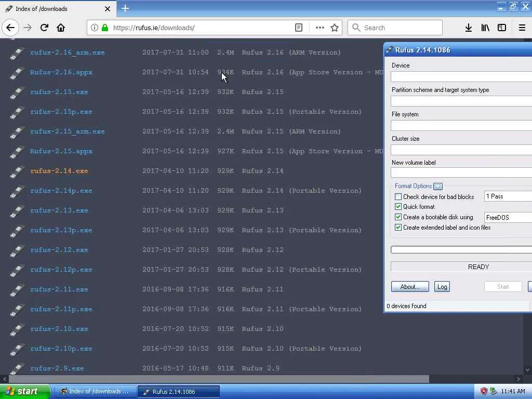This screenshot has width=532, height=399.
Task: Click USB icon beside rufus-2.14.exe
Action: (x=17, y=171)
